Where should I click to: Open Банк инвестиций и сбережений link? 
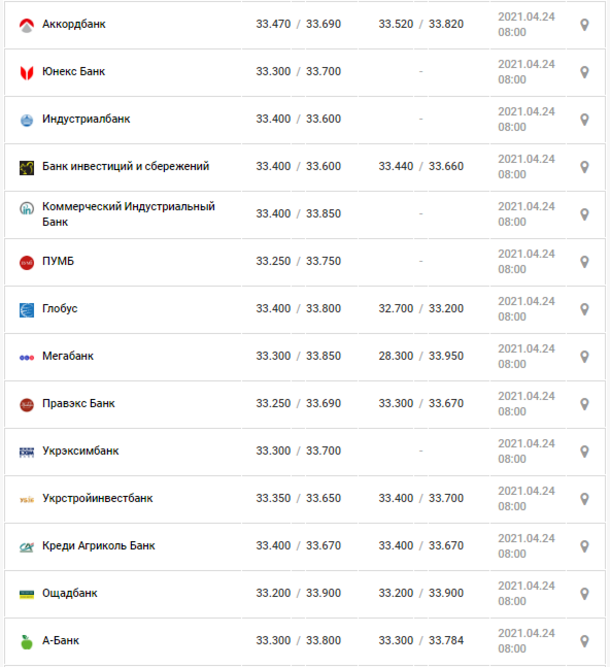pyautogui.click(x=125, y=166)
